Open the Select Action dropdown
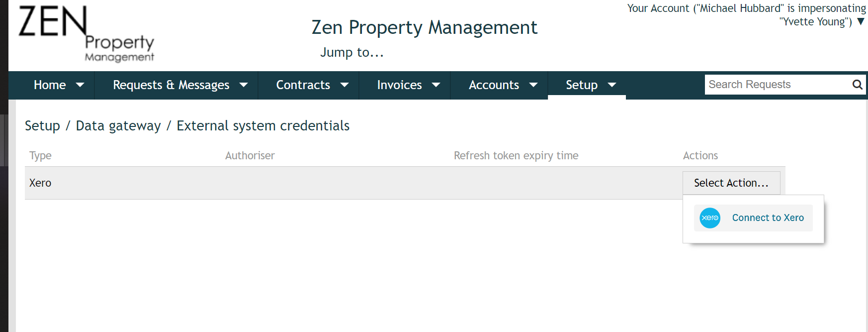Image resolution: width=868 pixels, height=332 pixels. click(x=731, y=183)
